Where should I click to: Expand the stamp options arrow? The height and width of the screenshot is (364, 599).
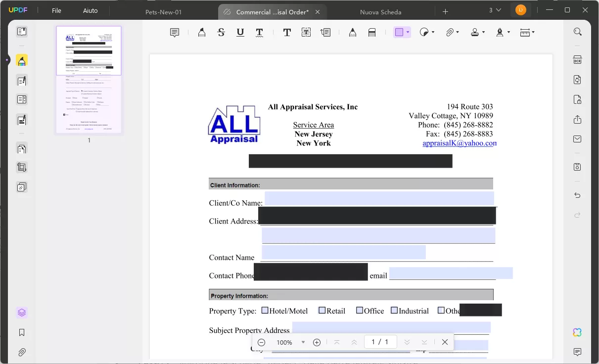click(483, 33)
